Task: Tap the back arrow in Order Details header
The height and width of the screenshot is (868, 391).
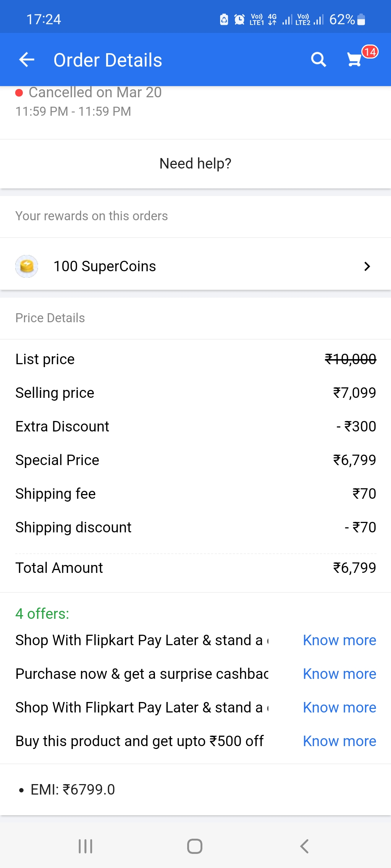Action: tap(27, 60)
